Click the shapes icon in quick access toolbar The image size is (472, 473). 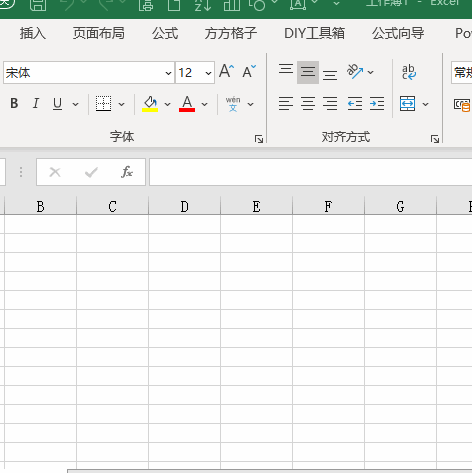[x=257, y=5]
